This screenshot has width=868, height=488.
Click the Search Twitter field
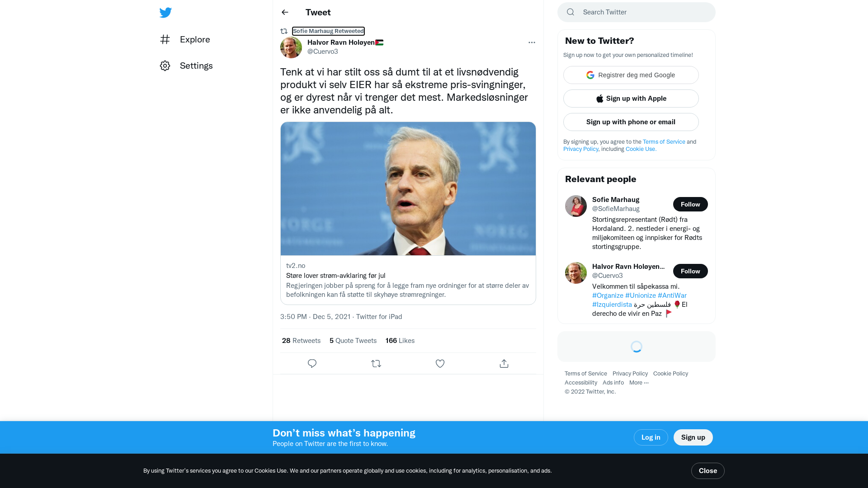point(637,12)
